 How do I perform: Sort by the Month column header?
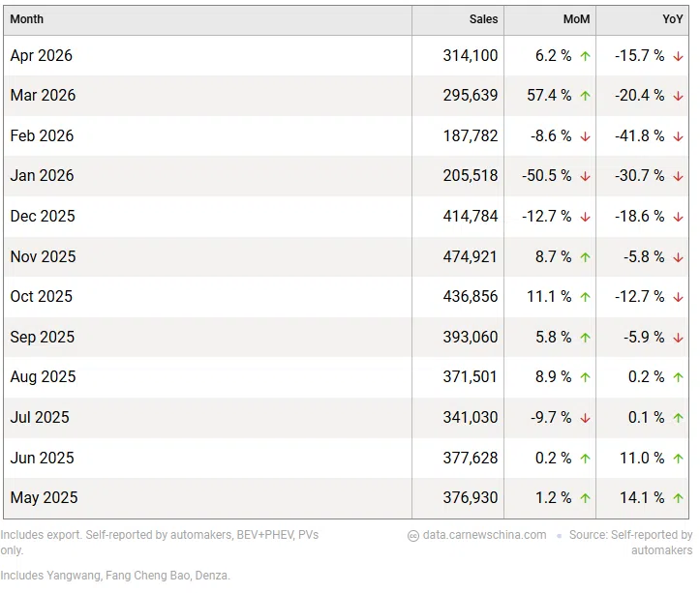point(27,19)
